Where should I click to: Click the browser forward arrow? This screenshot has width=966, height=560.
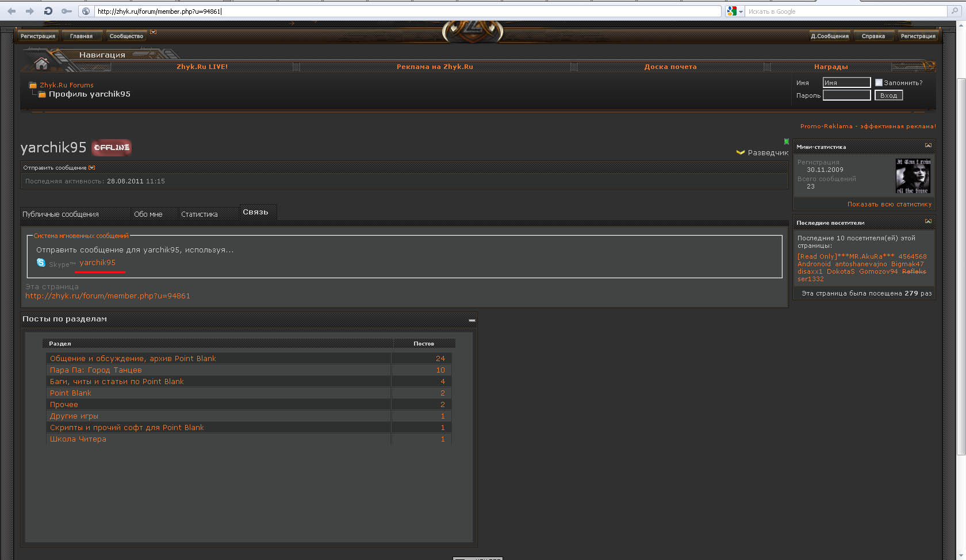(30, 11)
